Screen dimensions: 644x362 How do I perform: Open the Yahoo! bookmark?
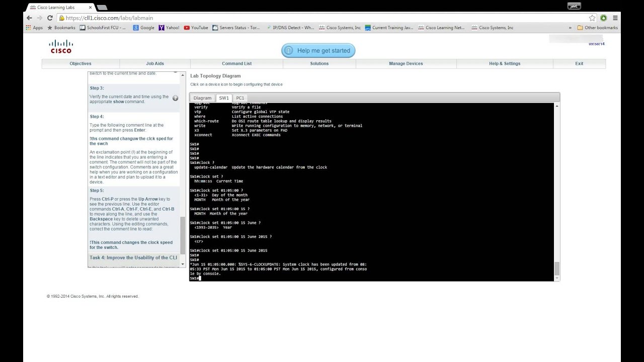coord(169,28)
